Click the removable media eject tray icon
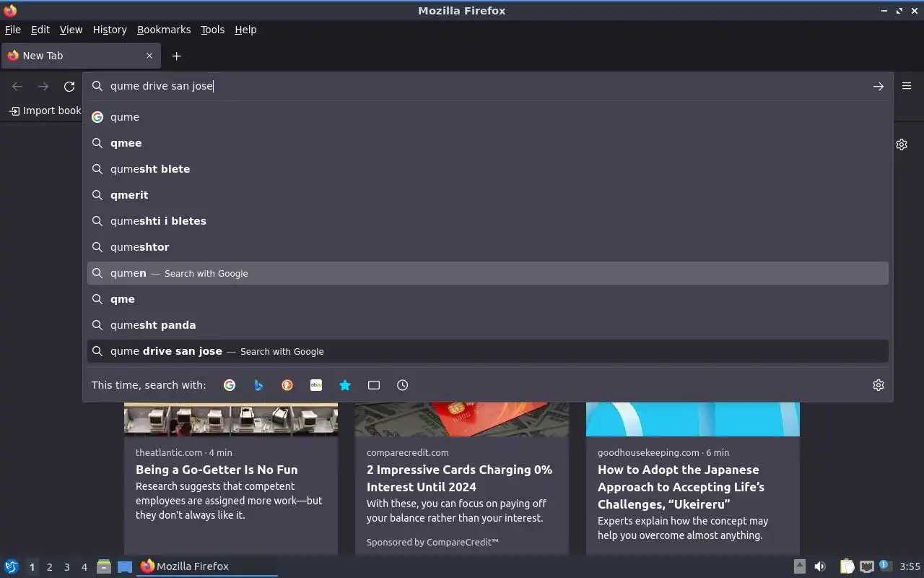Viewport: 924px width, 578px height. click(800, 566)
